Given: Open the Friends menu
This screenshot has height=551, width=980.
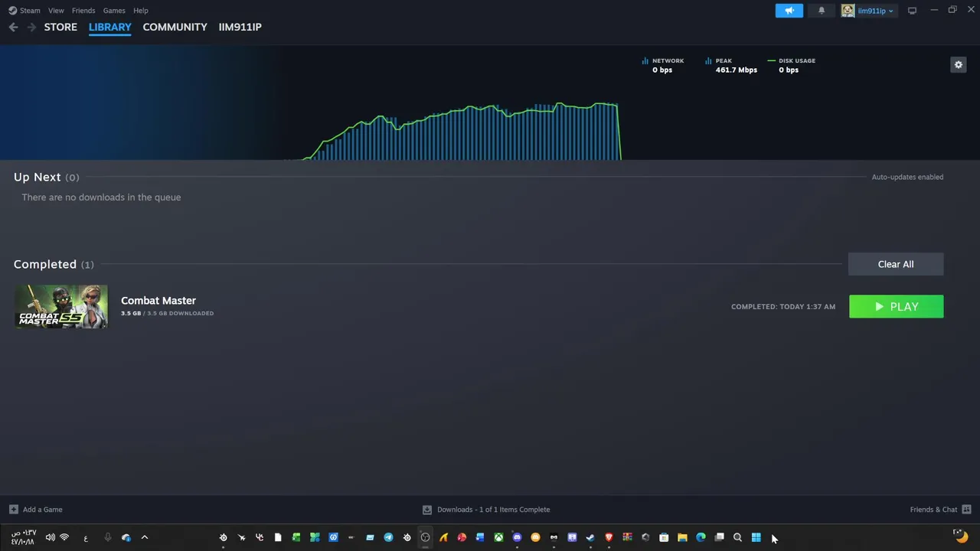Looking at the screenshot, I should (83, 11).
